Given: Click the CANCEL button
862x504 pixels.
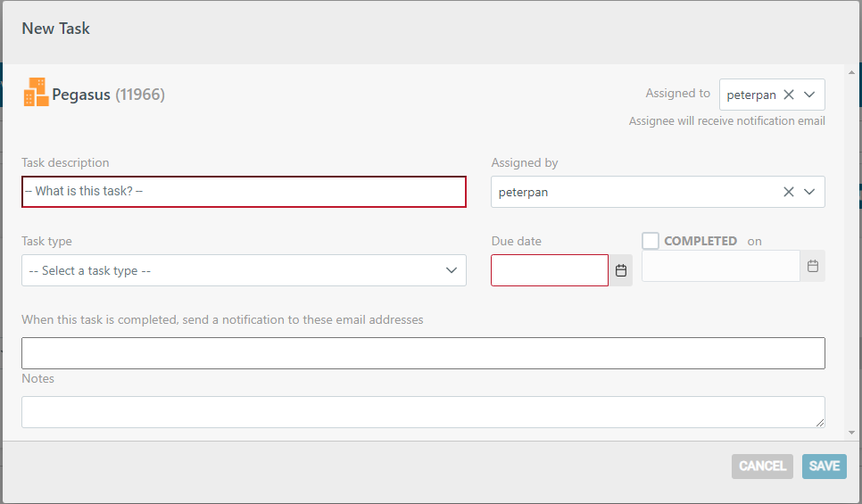Looking at the screenshot, I should [x=762, y=466].
